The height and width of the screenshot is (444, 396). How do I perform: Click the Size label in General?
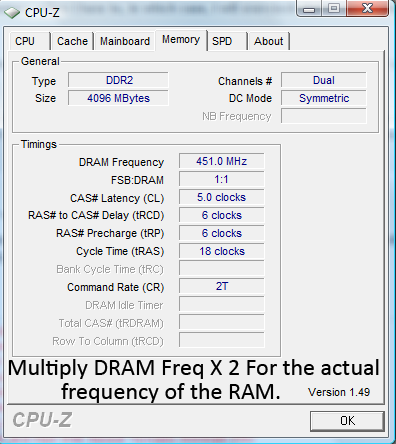[x=45, y=99]
